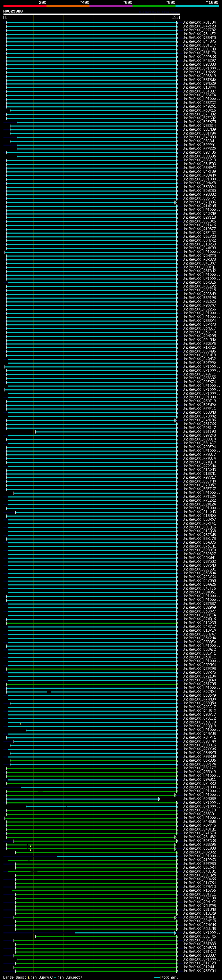Select hit label UniRef100_C6TDD7
This screenshot has width=222, height=980.
click(199, 91)
